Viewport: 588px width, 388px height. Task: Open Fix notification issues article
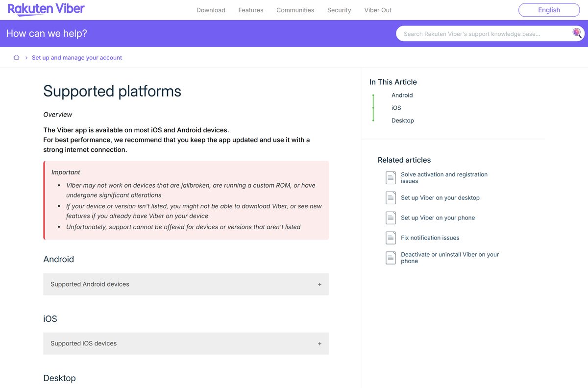(x=430, y=238)
